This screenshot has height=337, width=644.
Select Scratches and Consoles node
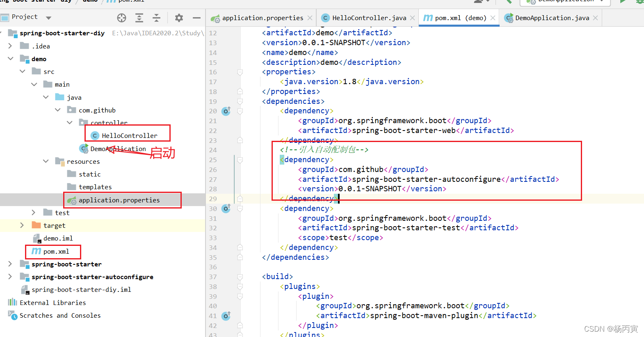coord(60,315)
